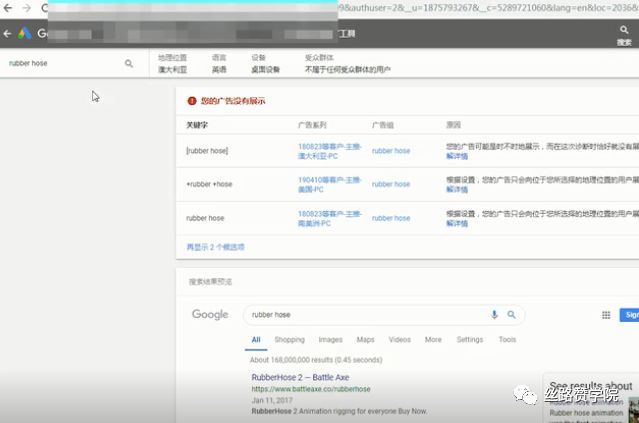Open campaign link 180823 南美洲-PC
Image resolution: width=639 pixels, height=423 pixels.
point(329,218)
